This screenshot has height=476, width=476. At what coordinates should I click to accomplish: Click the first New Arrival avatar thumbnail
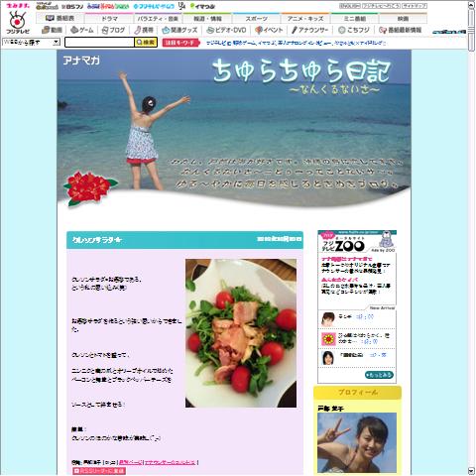328,319
